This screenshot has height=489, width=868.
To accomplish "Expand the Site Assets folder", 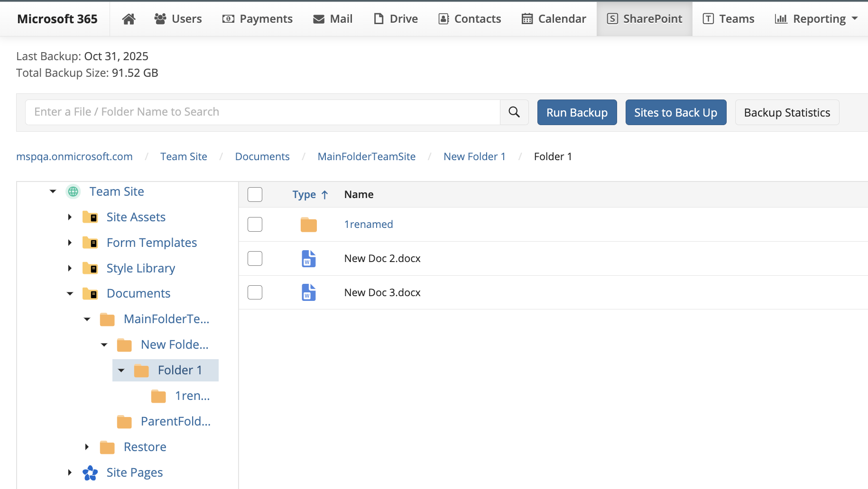I will tap(70, 217).
